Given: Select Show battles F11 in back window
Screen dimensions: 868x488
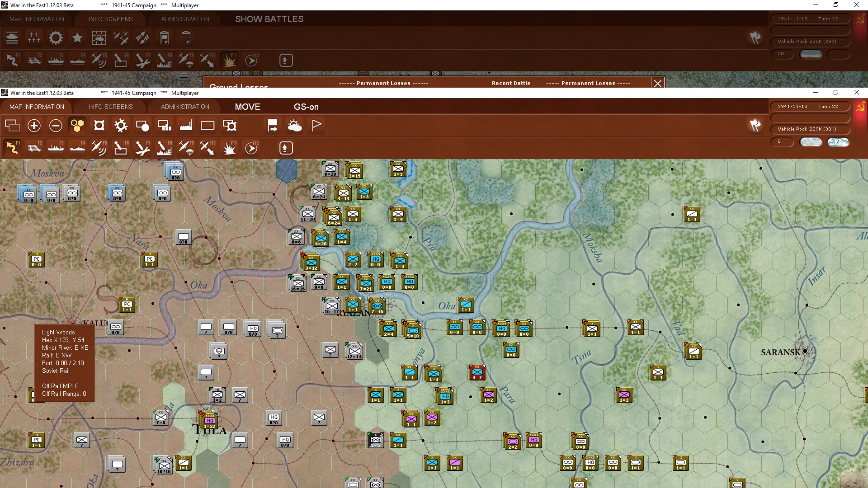Looking at the screenshot, I should click(230, 60).
